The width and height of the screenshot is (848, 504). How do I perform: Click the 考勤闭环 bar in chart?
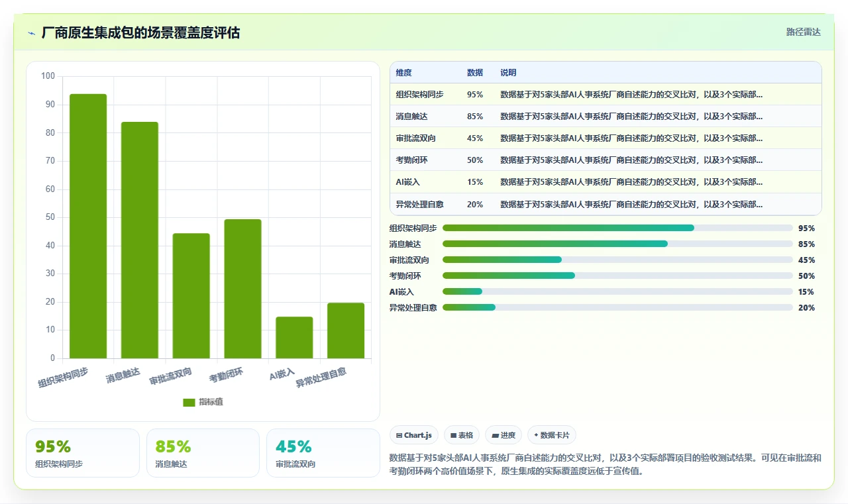pos(242,289)
